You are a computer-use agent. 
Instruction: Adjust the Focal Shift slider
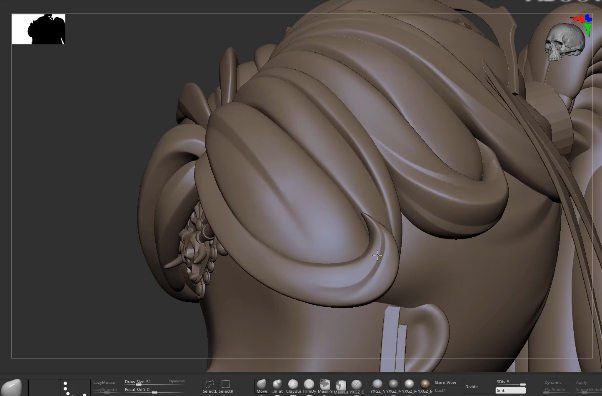(x=154, y=390)
